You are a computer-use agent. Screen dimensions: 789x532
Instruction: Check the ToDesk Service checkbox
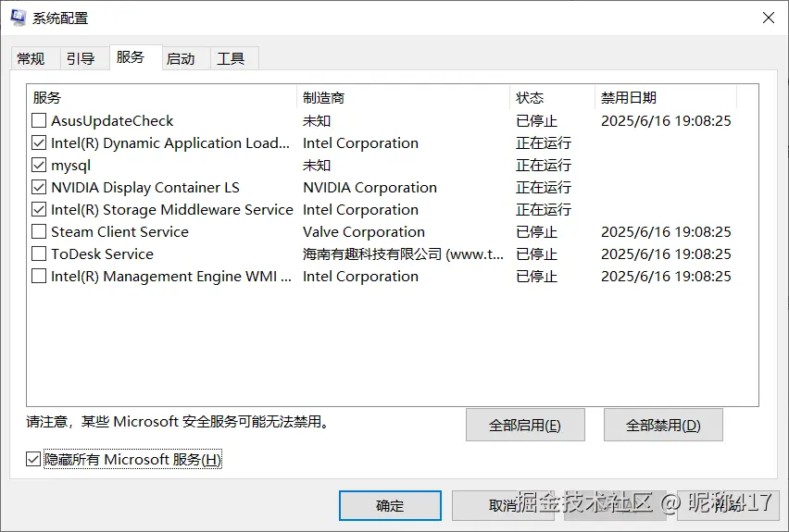pos(39,254)
